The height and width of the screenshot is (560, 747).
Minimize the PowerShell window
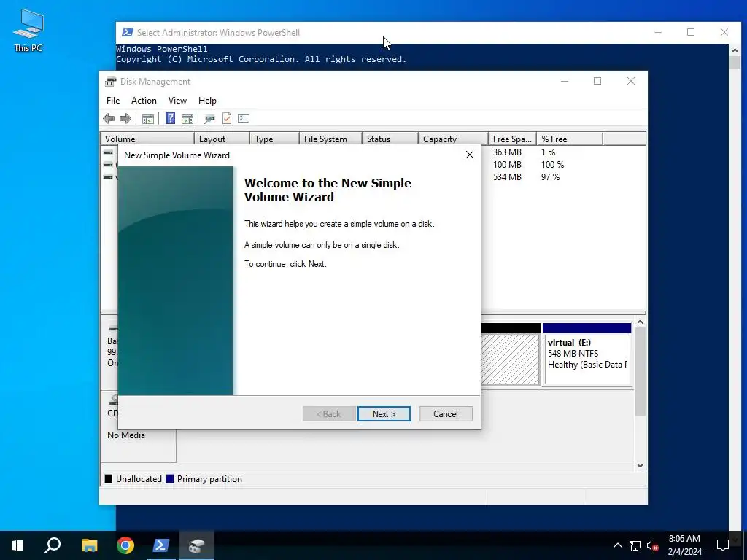click(x=659, y=32)
